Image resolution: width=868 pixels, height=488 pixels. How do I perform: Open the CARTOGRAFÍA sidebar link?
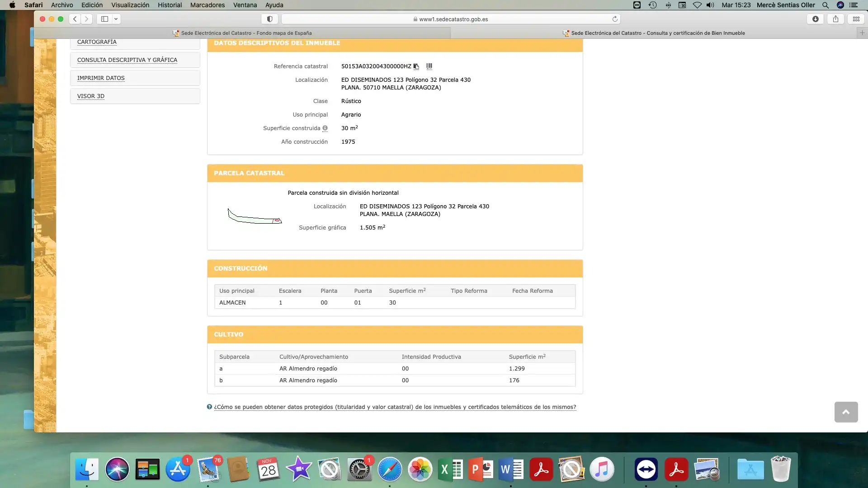(x=97, y=42)
